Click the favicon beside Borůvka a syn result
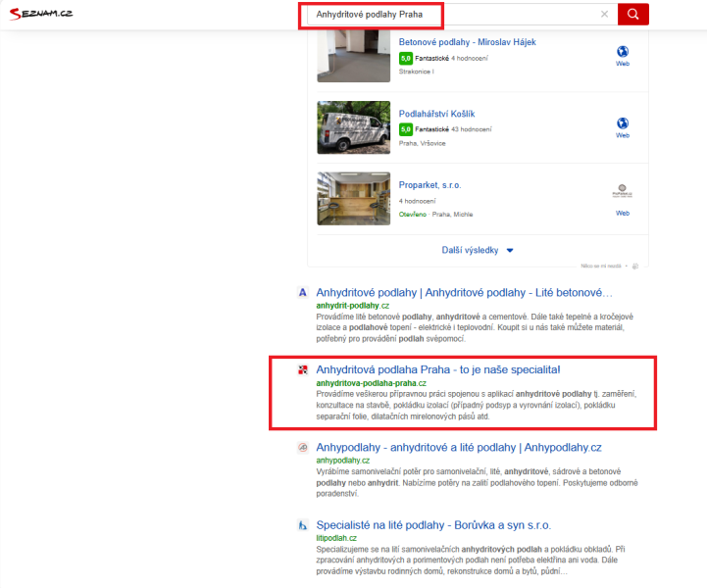Screen dimensions: 707x588 [303, 524]
